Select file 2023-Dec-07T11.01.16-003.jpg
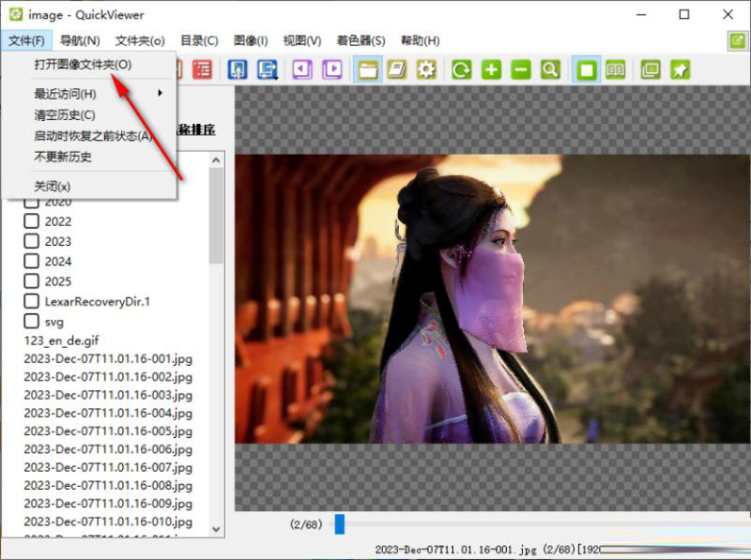The height and width of the screenshot is (560, 751). pyautogui.click(x=108, y=395)
